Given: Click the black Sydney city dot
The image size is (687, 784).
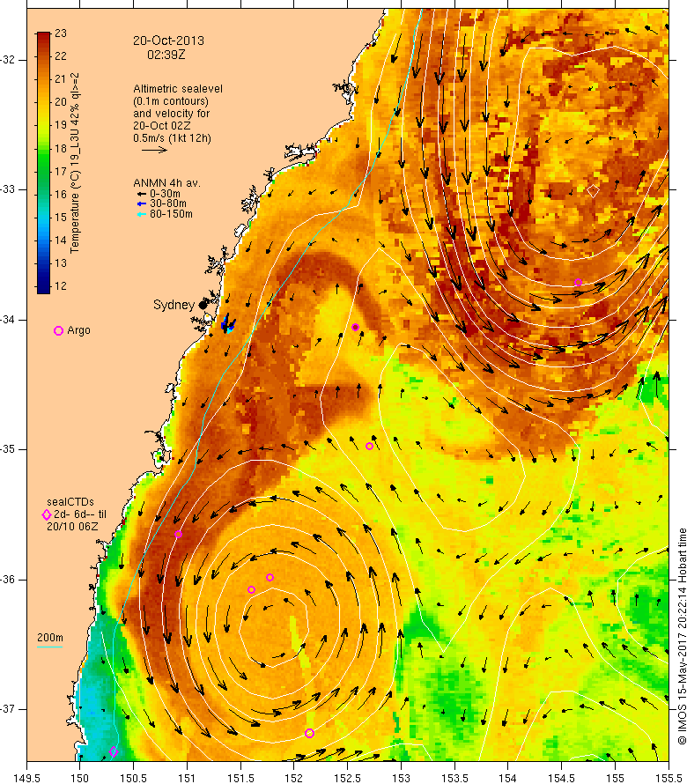Looking at the screenshot, I should pyautogui.click(x=203, y=305).
